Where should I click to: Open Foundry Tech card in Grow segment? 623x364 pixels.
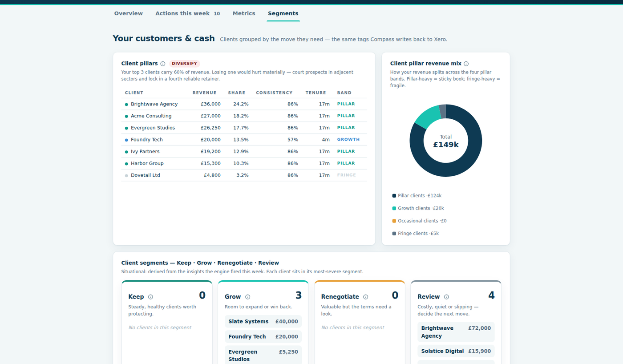click(x=263, y=336)
